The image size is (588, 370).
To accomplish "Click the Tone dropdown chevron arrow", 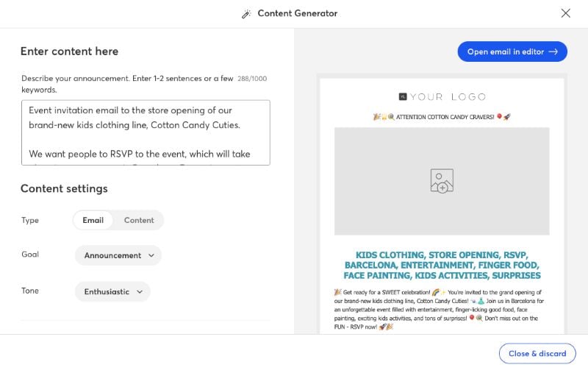I will [x=140, y=291].
